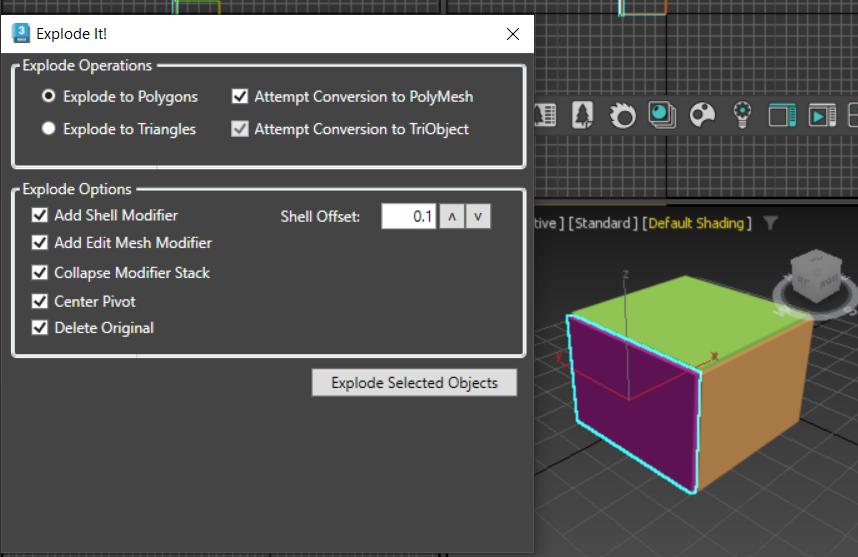The width and height of the screenshot is (858, 557).
Task: Click the light bulb gear icon
Action: coord(742,115)
